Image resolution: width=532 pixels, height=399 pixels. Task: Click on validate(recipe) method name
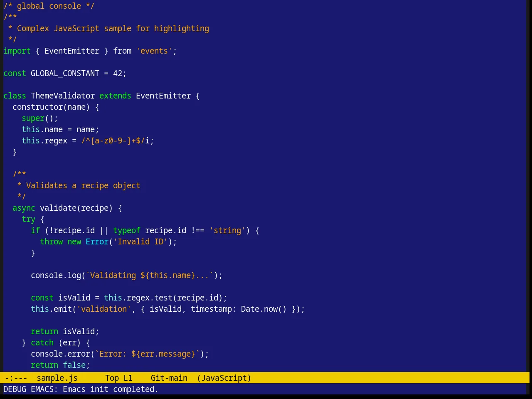[76, 208]
